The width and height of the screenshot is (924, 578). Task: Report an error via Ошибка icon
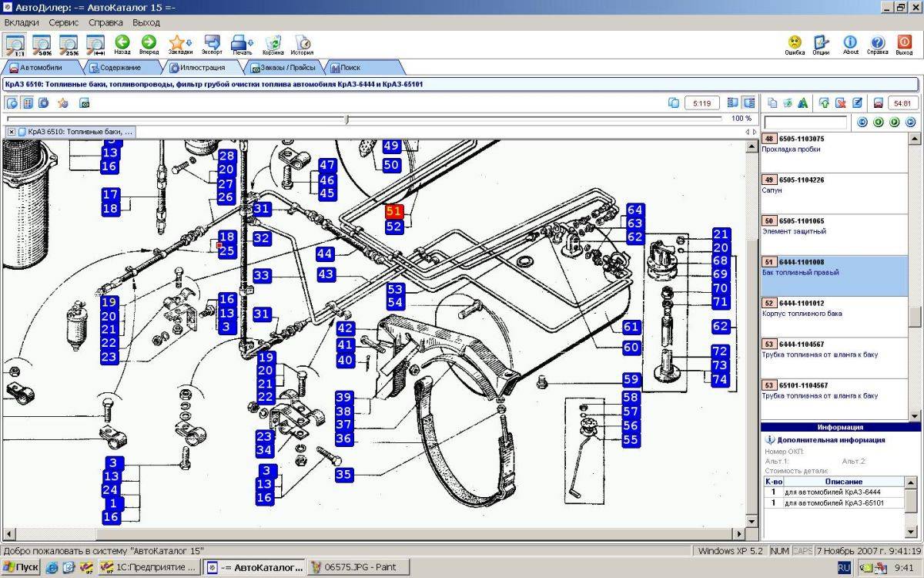pyautogui.click(x=795, y=45)
